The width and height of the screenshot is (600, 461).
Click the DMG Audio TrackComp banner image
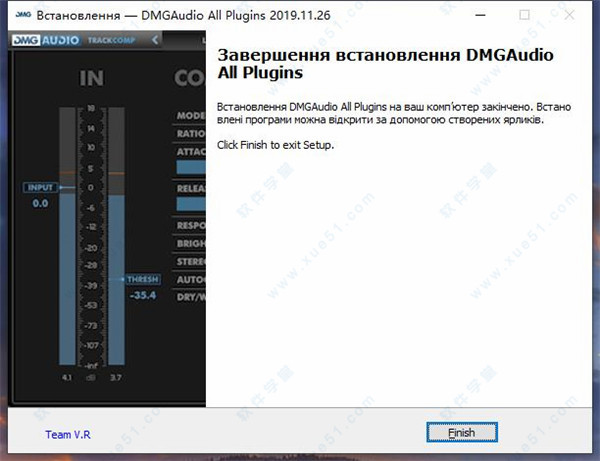(107, 219)
